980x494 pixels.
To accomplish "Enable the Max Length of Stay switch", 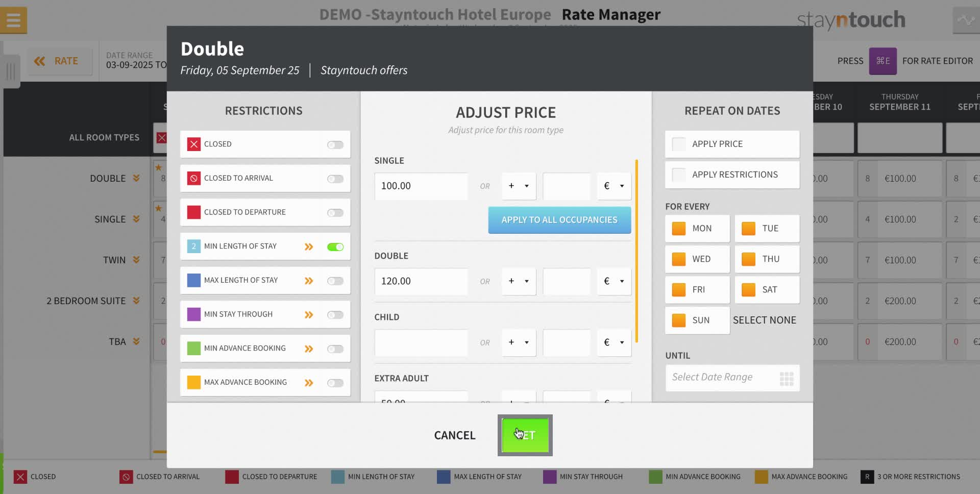I will pyautogui.click(x=335, y=281).
